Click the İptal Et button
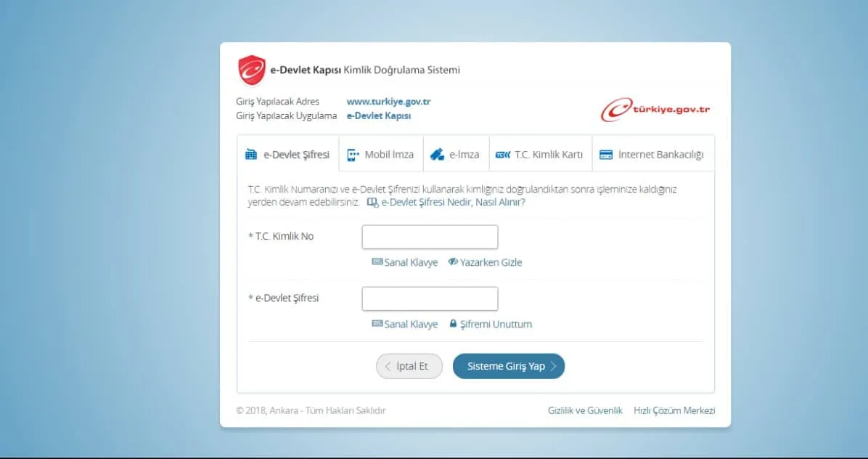 pyautogui.click(x=409, y=366)
